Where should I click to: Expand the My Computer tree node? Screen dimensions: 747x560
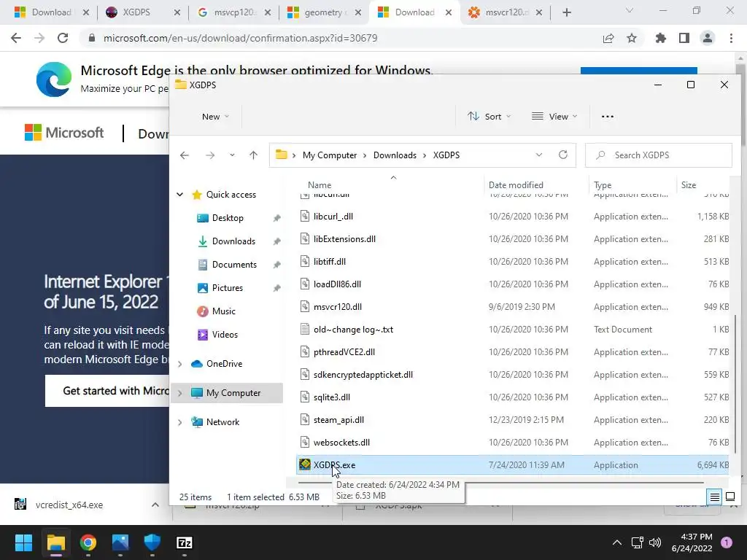pos(179,393)
